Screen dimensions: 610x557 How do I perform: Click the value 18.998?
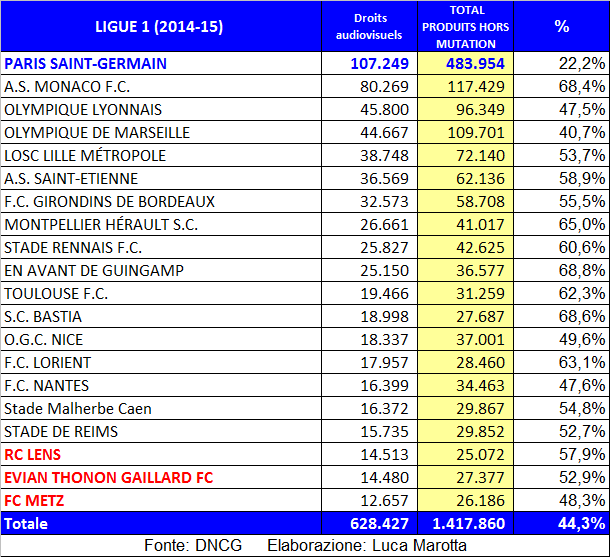coord(384,317)
